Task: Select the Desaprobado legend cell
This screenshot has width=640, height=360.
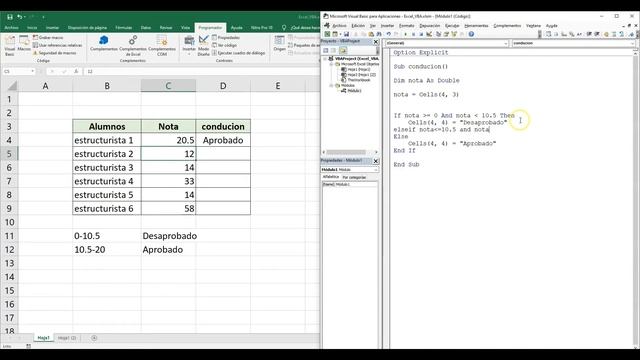Action: point(168,236)
